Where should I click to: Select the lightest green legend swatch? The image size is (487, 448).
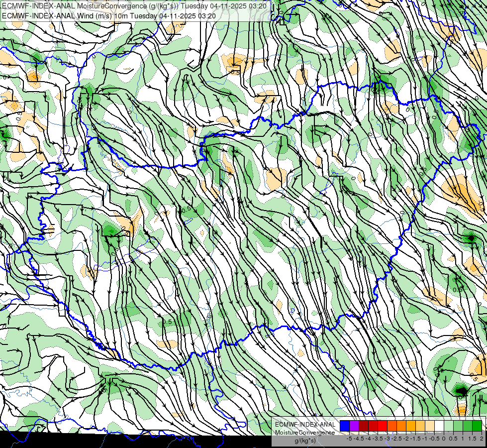(x=449, y=426)
